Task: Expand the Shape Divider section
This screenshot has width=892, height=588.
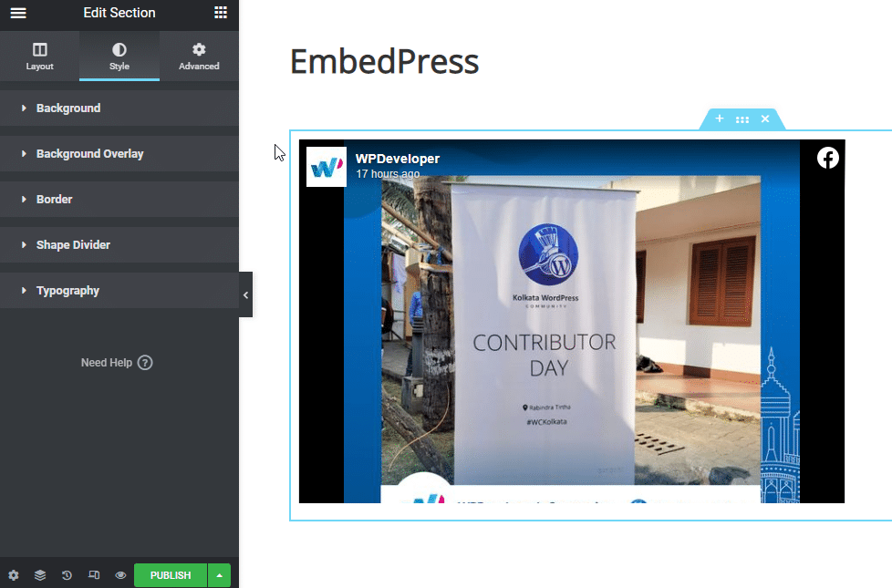Action: click(x=119, y=244)
